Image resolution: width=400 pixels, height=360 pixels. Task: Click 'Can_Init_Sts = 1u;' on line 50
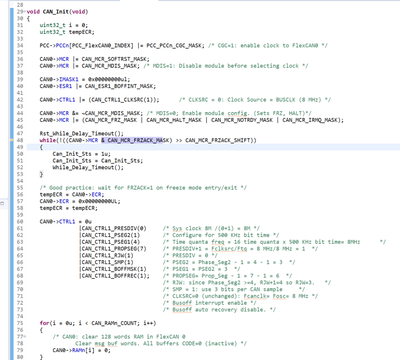tap(82, 154)
